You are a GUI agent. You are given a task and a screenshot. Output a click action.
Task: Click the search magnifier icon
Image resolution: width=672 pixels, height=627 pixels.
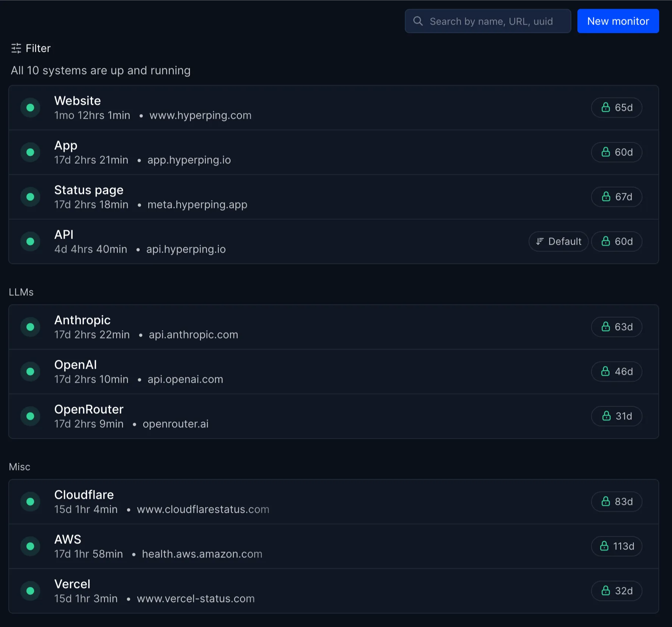coord(418,21)
